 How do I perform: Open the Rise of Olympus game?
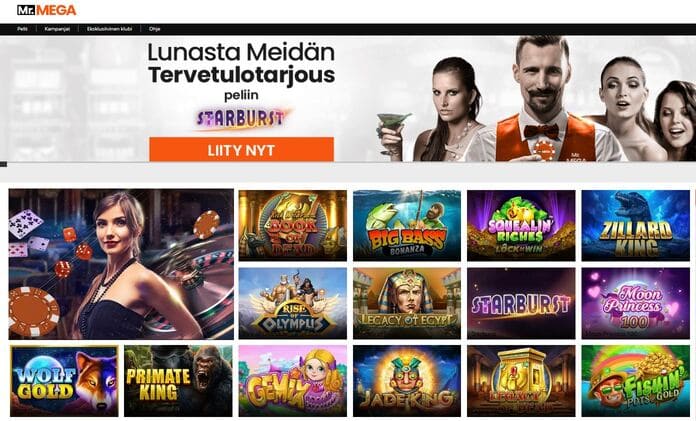click(x=293, y=303)
